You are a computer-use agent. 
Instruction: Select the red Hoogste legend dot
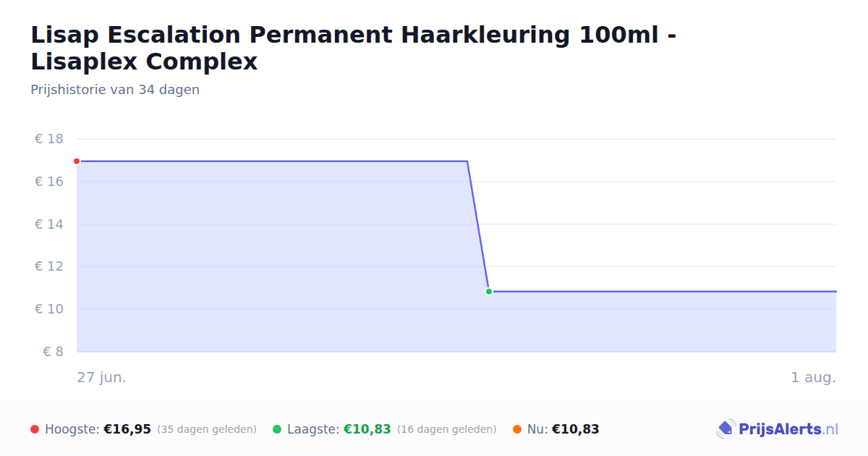35,429
